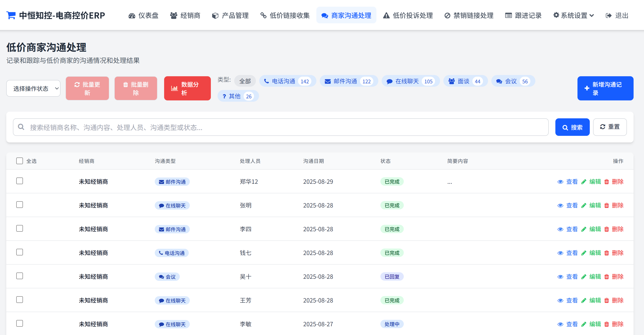Click the phone icon on 电话沟通 filter
This screenshot has height=335, width=644.
[267, 81]
